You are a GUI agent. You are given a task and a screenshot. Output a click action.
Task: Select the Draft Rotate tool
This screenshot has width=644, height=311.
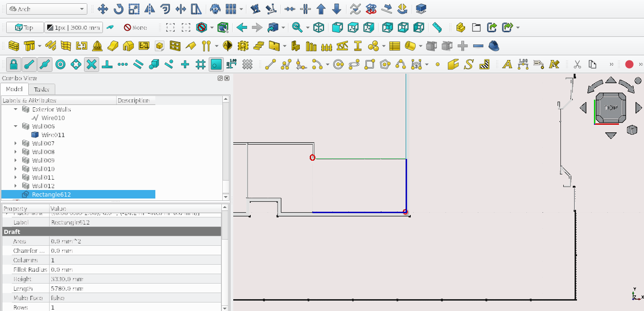[118, 9]
